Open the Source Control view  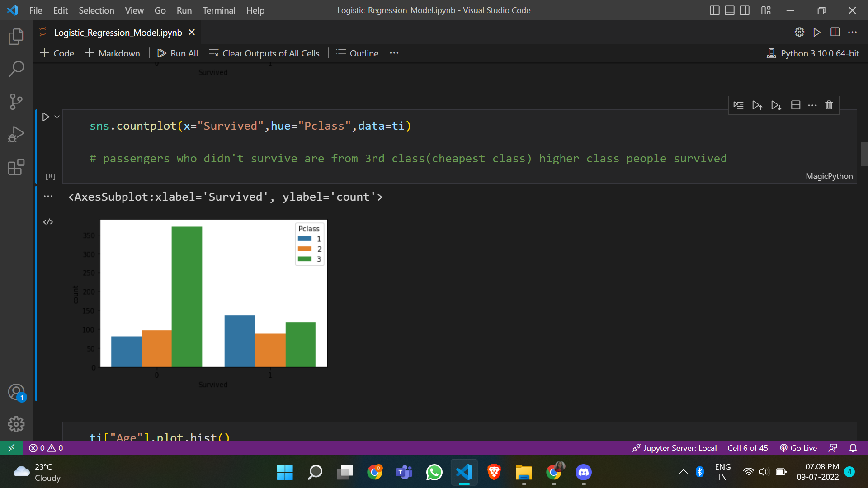16,102
